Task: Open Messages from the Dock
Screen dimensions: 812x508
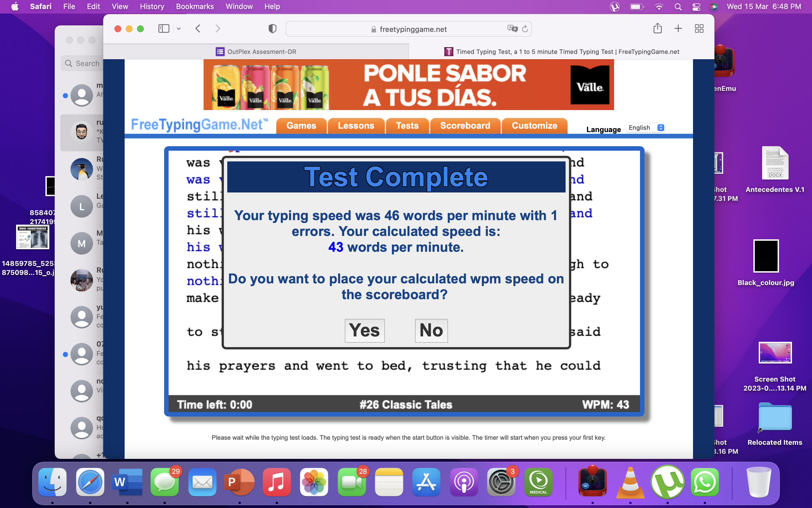Action: (x=165, y=482)
